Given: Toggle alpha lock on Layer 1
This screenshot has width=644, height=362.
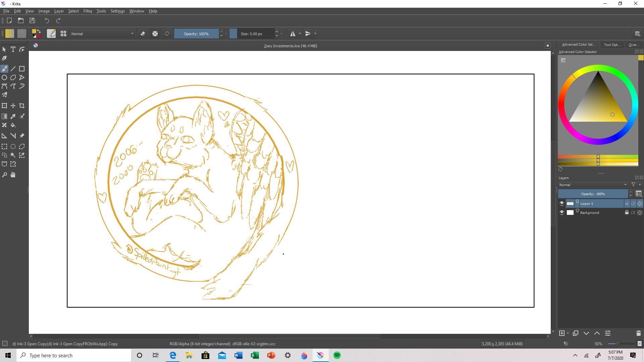Looking at the screenshot, I should pos(640,203).
